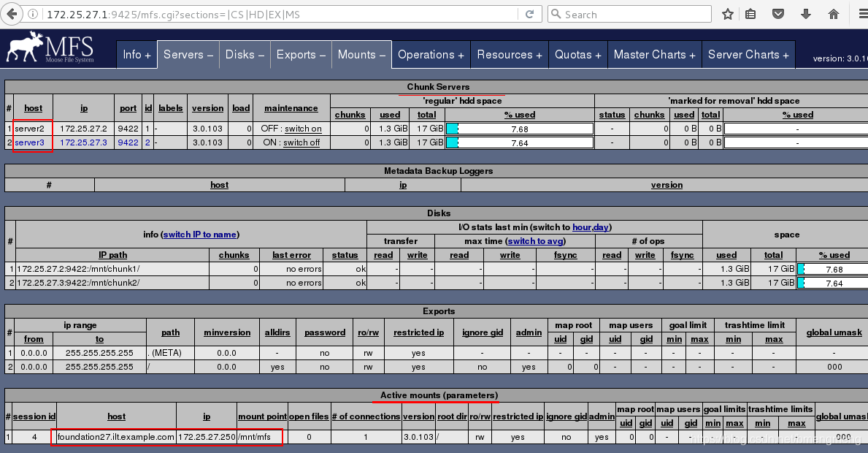Sort active mounts by session id
Screen dimensions: 868x453
(x=34, y=416)
